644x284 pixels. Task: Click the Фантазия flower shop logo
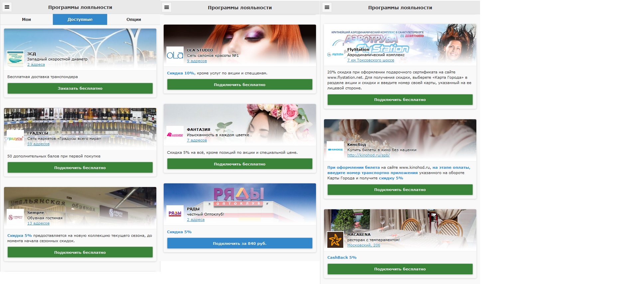click(175, 135)
